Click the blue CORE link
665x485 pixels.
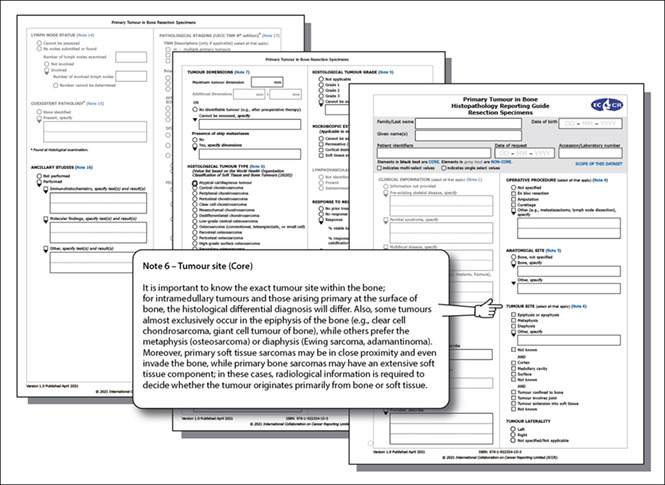(x=434, y=162)
